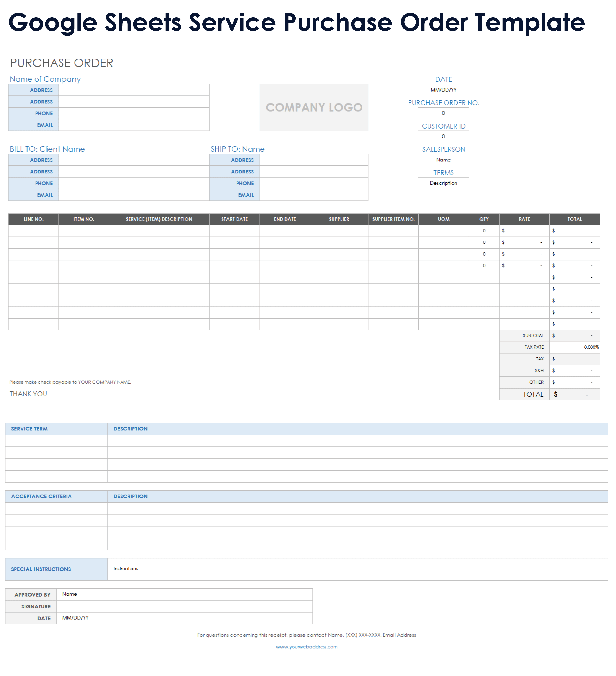
Task: Click the PURCHASE ORDER title
Action: 62,63
